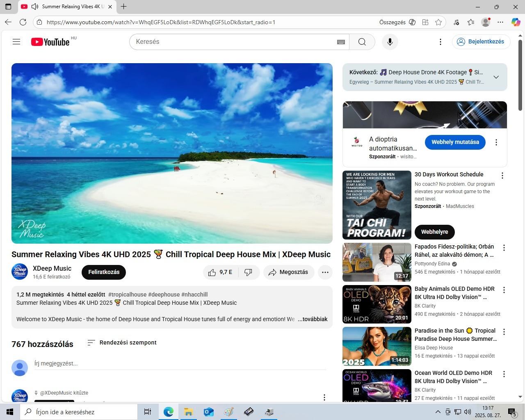This screenshot has height=420, width=525.
Task: Open the tab actions menu icon
Action: (x=8, y=7)
